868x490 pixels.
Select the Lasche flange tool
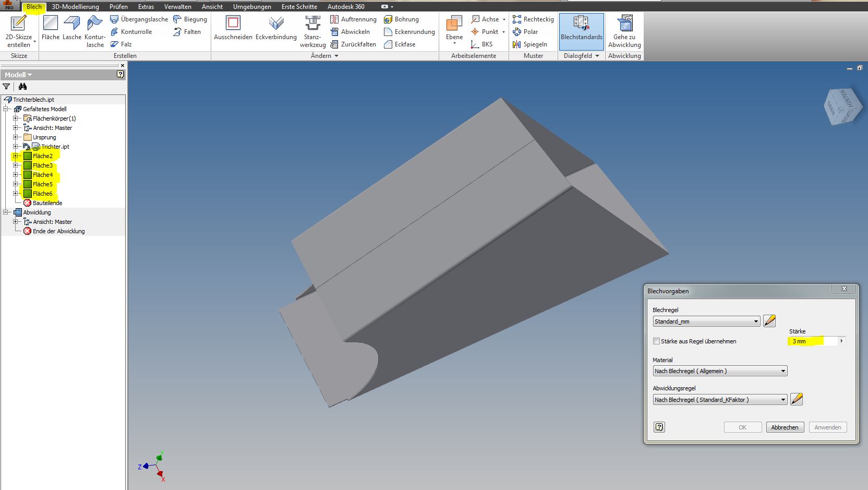[72, 28]
